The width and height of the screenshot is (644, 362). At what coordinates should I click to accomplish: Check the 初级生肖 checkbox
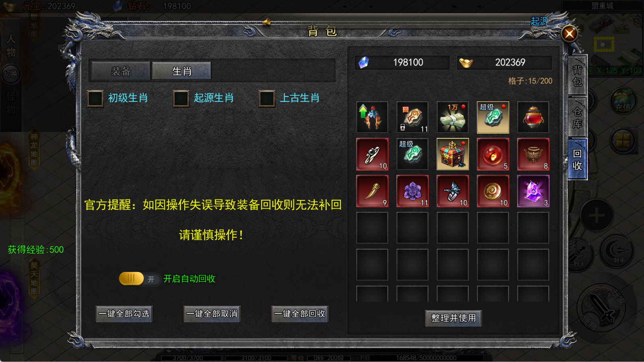click(95, 99)
